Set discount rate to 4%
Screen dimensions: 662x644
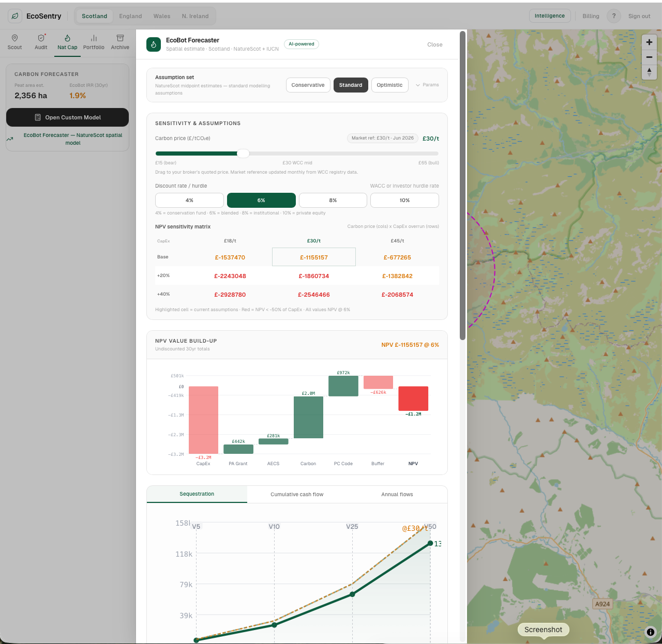click(x=189, y=200)
